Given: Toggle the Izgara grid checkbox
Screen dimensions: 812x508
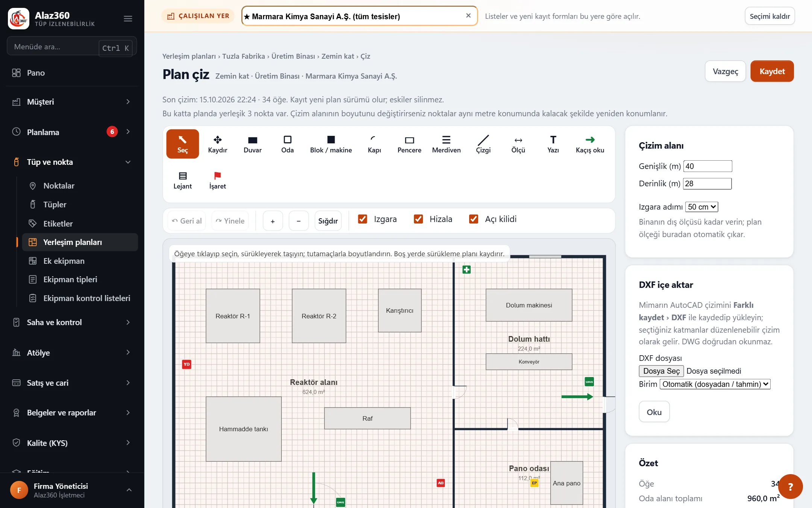Looking at the screenshot, I should click(x=362, y=219).
